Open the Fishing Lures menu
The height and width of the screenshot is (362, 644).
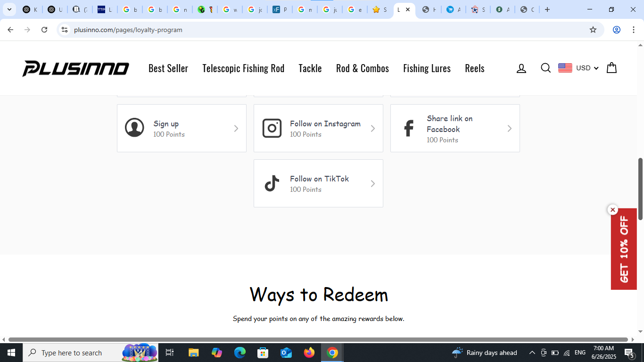point(427,68)
